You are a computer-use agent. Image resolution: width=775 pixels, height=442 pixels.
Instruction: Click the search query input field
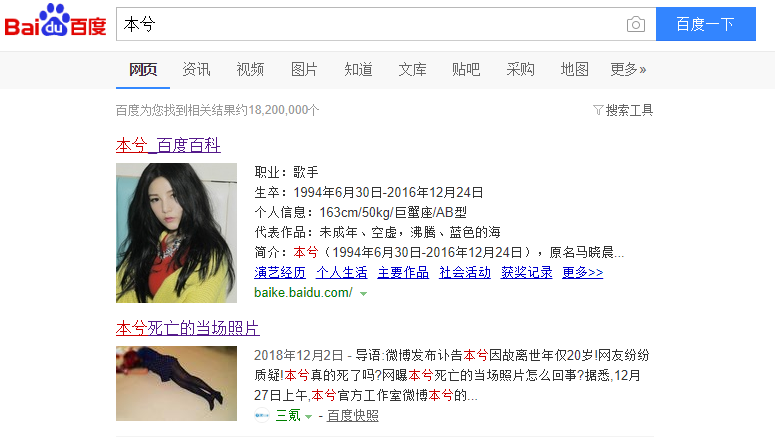(x=371, y=24)
